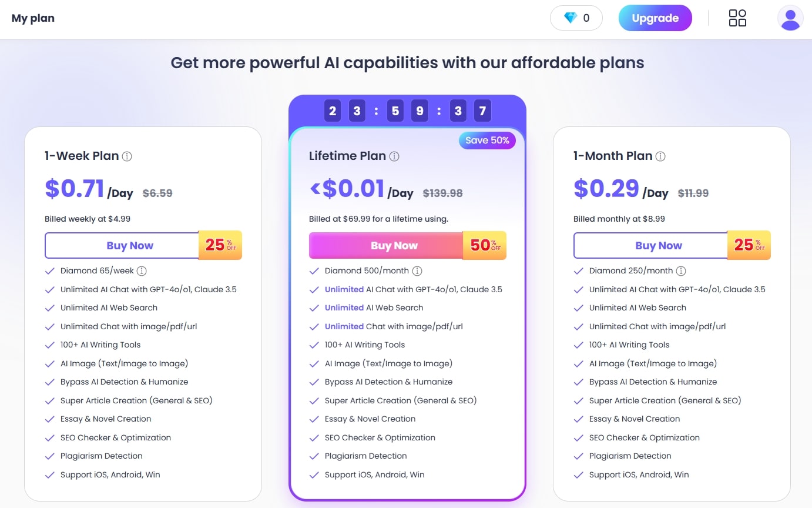This screenshot has width=812, height=508.
Task: Click info icon beside 1-Month Plan
Action: point(660,156)
